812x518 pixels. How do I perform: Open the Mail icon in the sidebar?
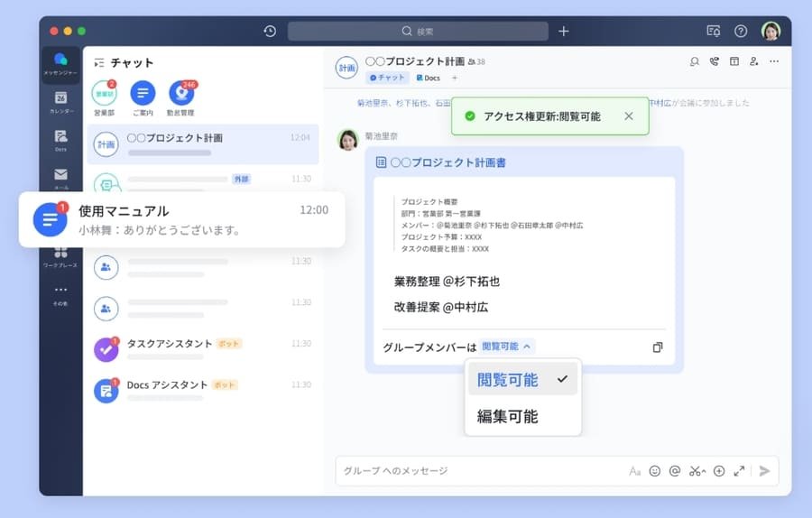click(x=60, y=178)
